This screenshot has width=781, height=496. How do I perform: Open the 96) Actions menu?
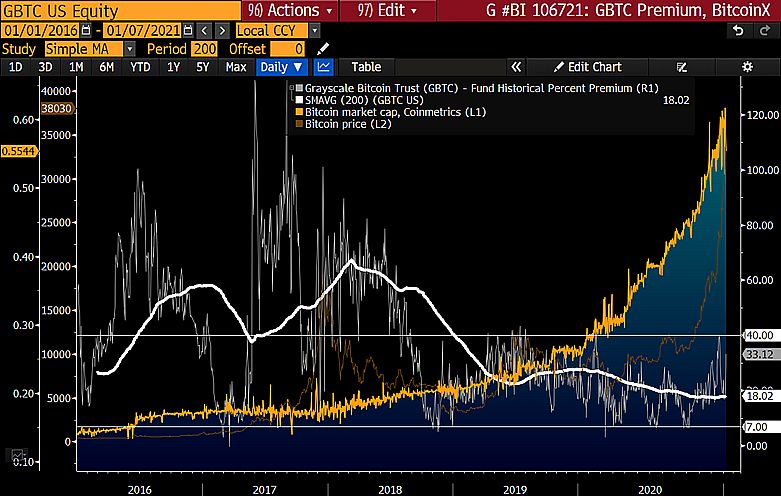click(x=289, y=10)
